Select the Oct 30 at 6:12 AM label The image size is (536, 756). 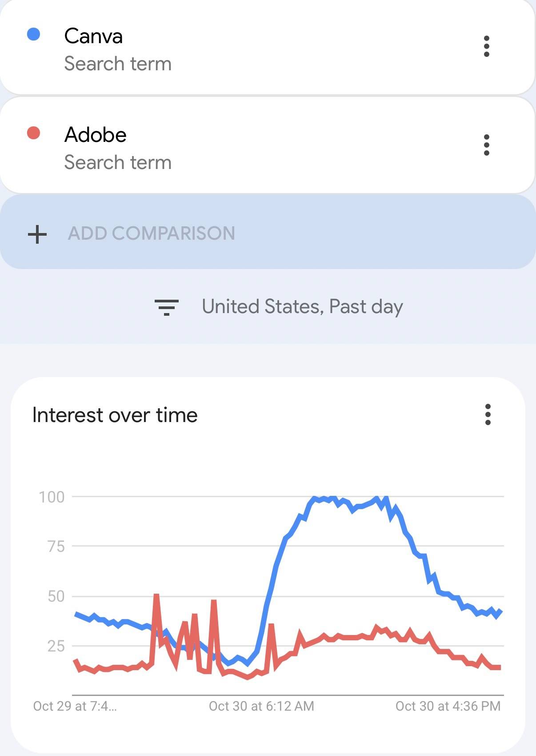click(x=261, y=706)
